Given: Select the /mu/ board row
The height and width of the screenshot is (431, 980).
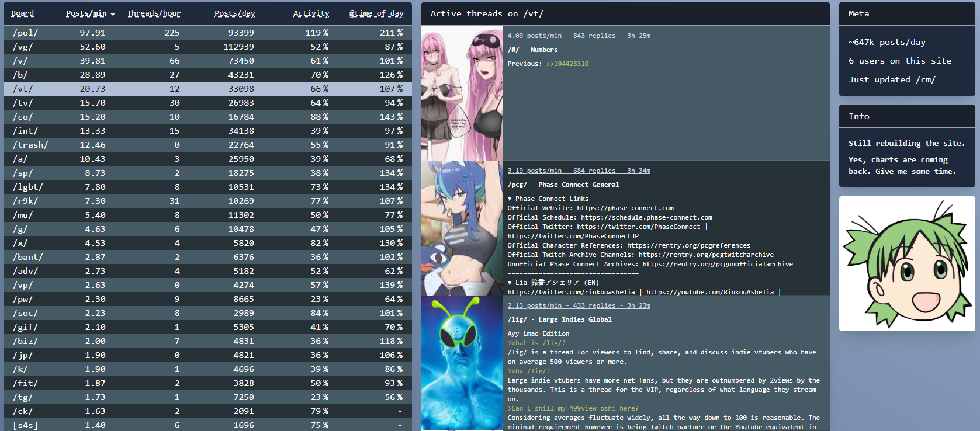Looking at the screenshot, I should (x=207, y=215).
